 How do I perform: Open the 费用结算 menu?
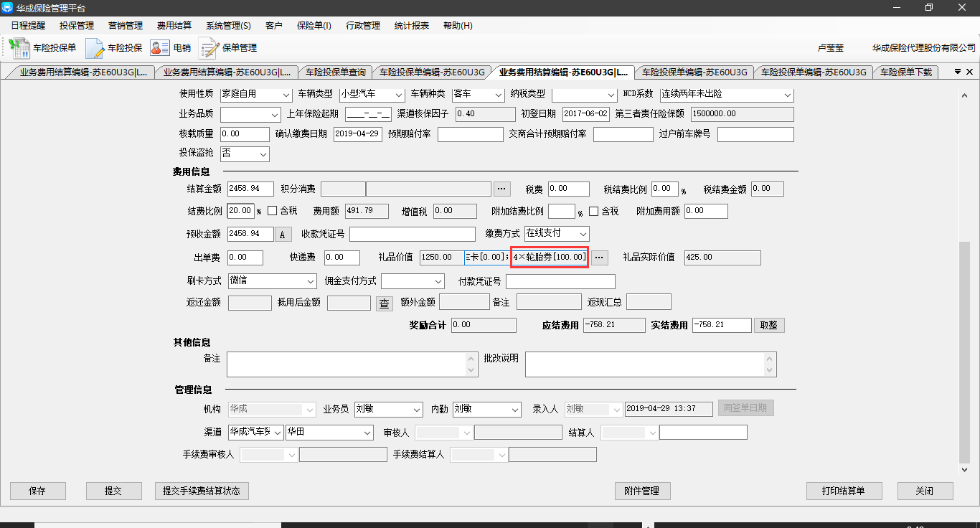coord(174,26)
